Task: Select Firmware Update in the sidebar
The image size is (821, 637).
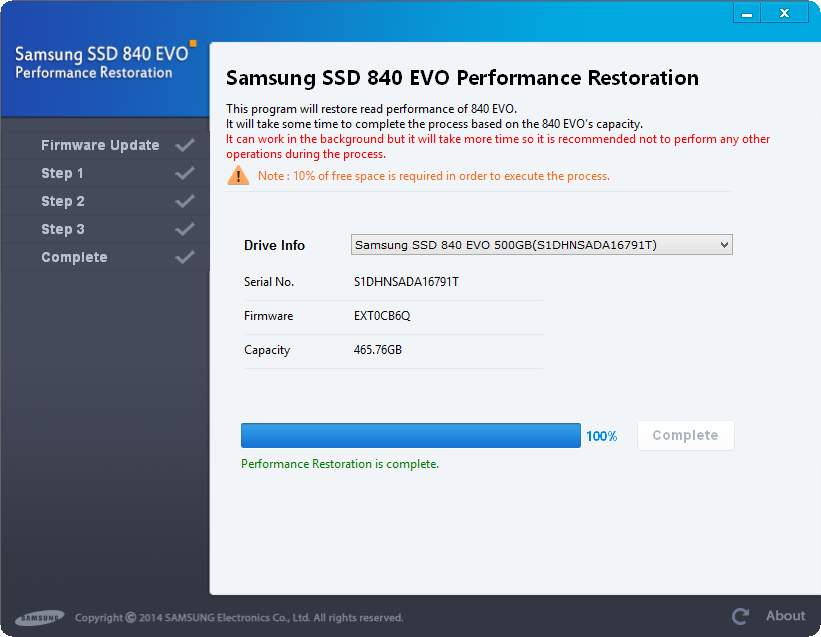Action: click(x=100, y=145)
